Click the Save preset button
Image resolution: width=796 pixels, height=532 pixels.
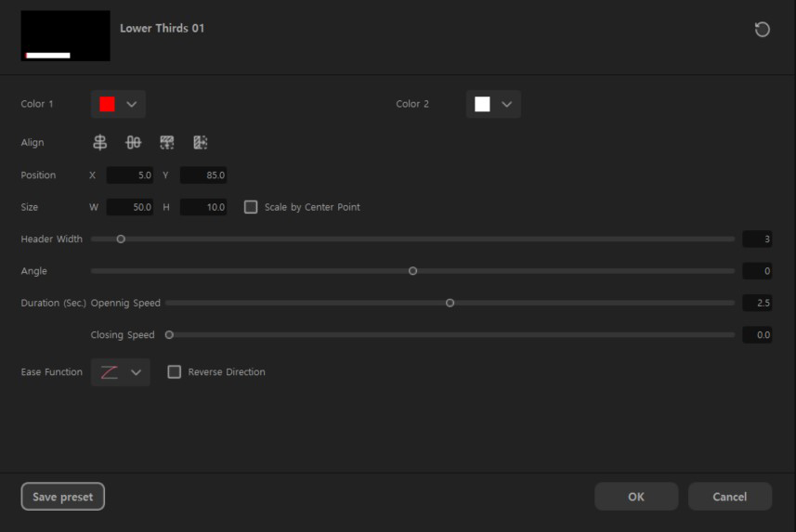(x=63, y=497)
